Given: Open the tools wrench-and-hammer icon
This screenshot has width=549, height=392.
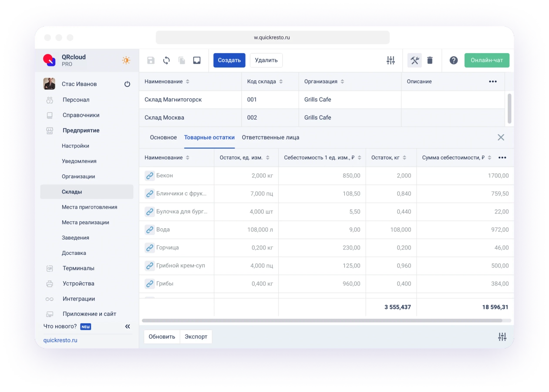Looking at the screenshot, I should [414, 61].
